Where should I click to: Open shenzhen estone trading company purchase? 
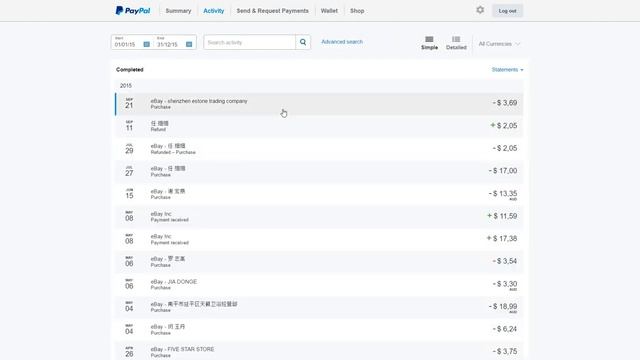point(319,104)
